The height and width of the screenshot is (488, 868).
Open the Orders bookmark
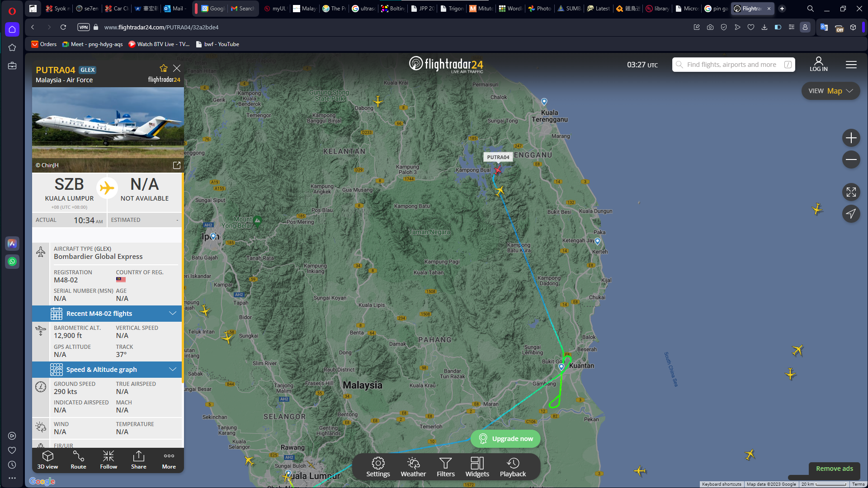44,44
